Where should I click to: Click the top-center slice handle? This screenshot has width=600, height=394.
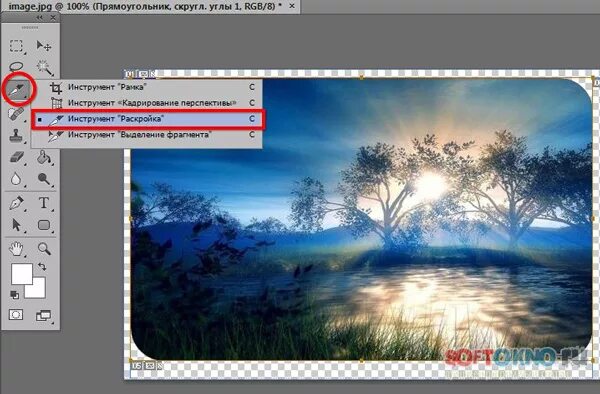[361, 77]
